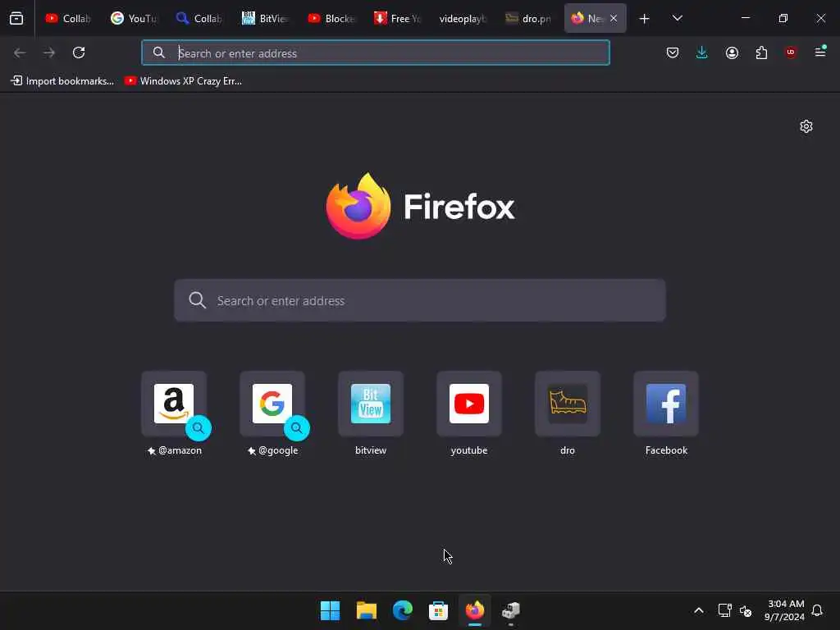
Task: Switch to the BitView tab
Action: coord(265,18)
